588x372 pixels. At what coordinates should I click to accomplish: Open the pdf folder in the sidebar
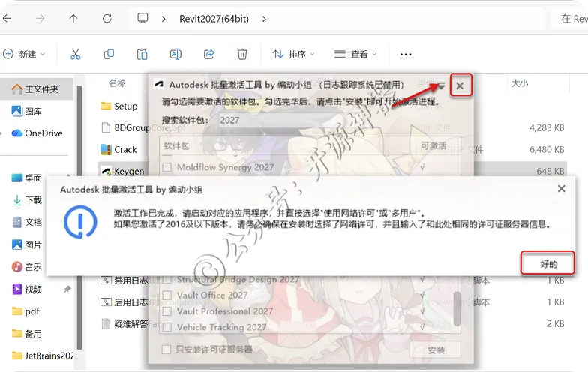click(25, 311)
